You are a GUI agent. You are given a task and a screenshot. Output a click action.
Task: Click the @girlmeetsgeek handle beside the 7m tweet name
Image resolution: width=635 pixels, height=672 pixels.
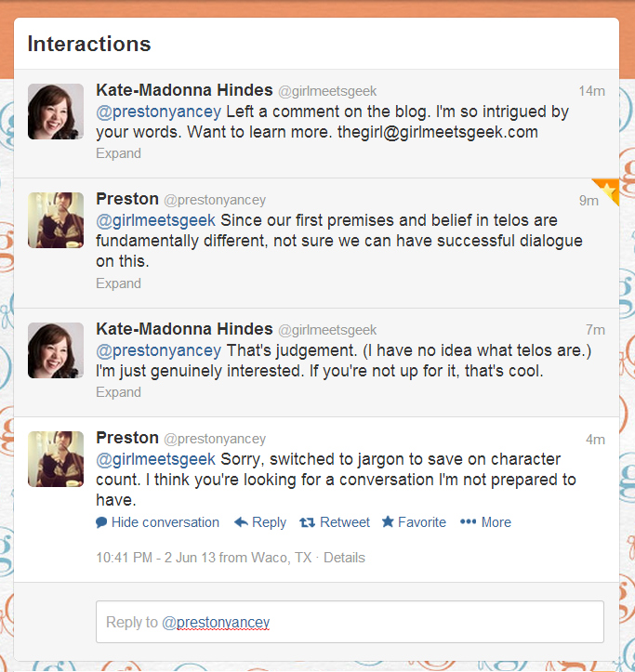point(327,330)
